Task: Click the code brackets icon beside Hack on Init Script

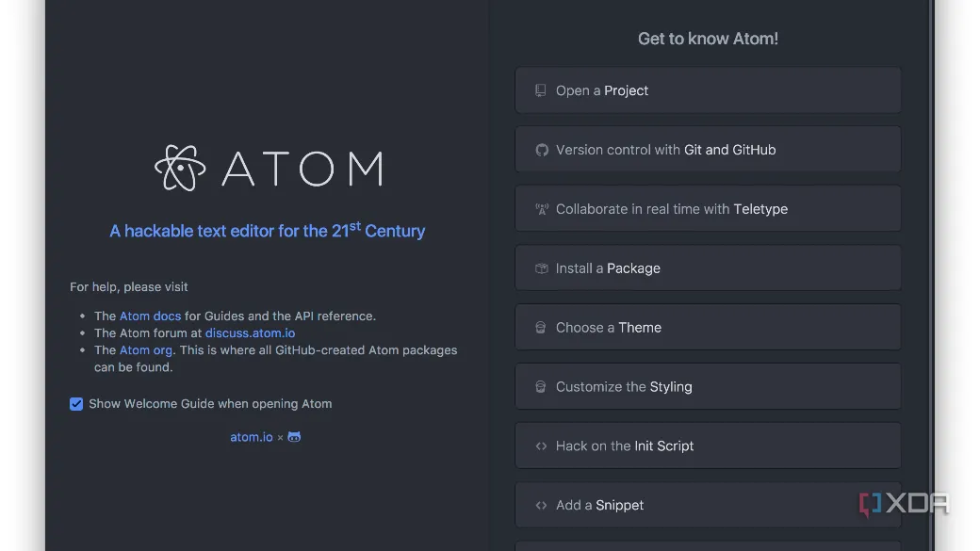Action: 541,446
